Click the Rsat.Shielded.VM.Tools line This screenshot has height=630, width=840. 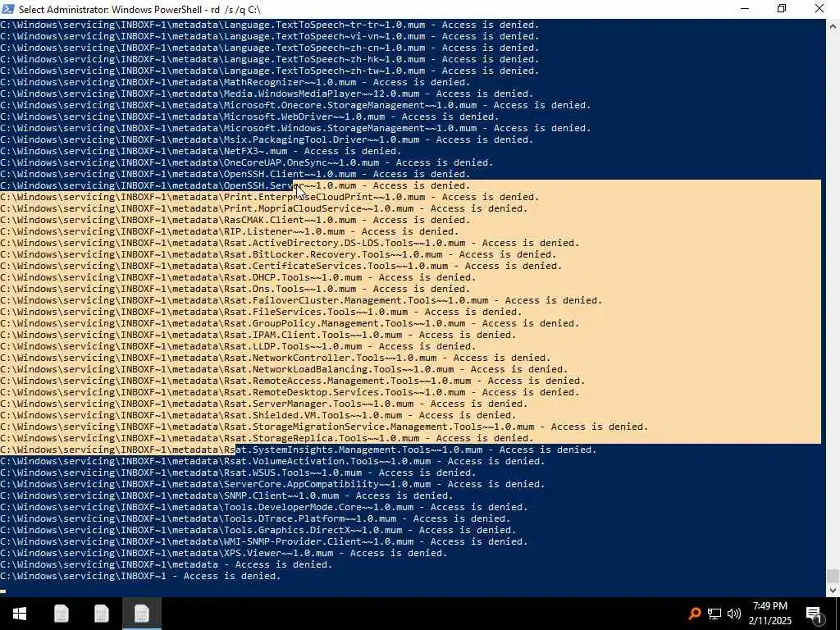(x=258, y=415)
